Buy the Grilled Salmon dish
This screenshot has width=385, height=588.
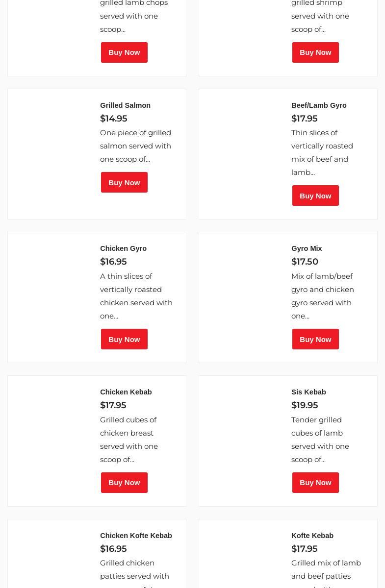click(x=124, y=182)
